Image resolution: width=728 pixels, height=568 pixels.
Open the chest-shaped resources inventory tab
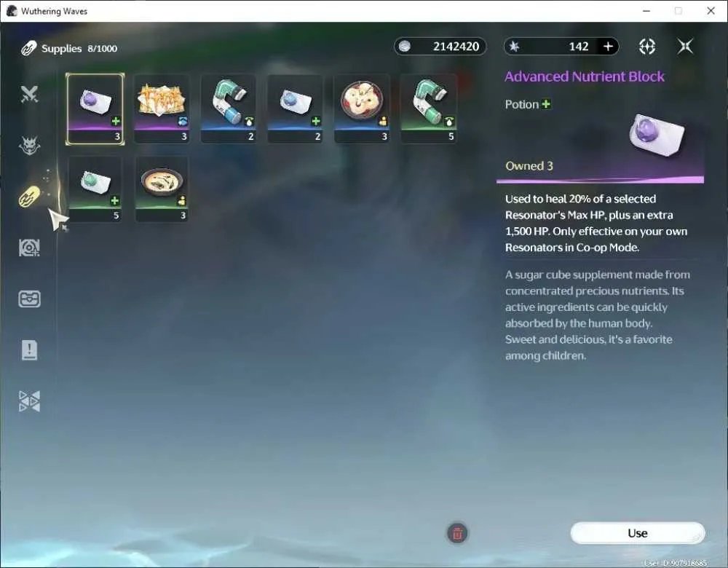point(29,299)
